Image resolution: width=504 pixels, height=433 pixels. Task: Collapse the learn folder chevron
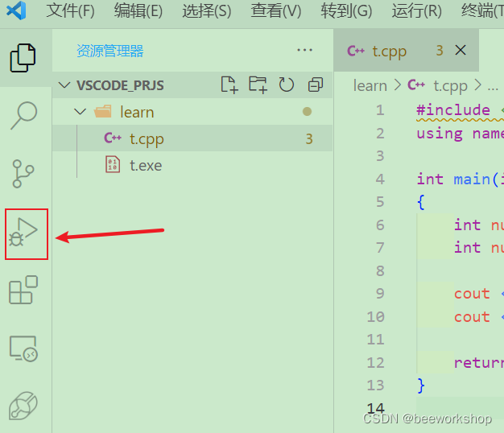(80, 112)
